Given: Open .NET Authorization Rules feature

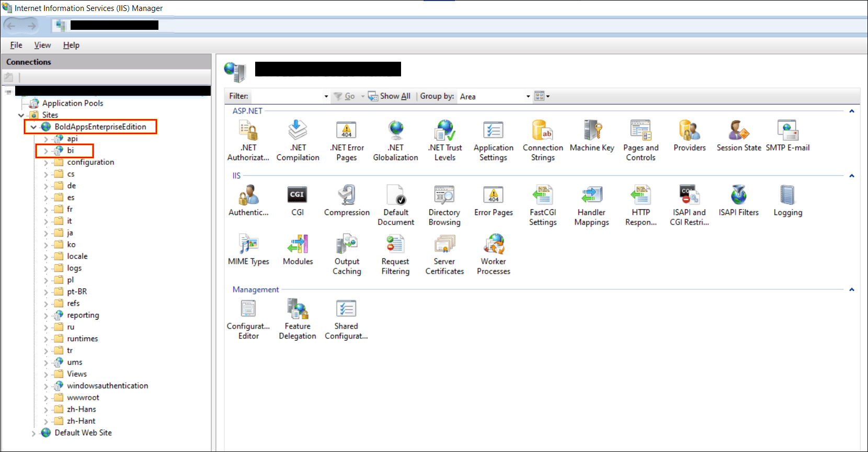Looking at the screenshot, I should (248, 140).
